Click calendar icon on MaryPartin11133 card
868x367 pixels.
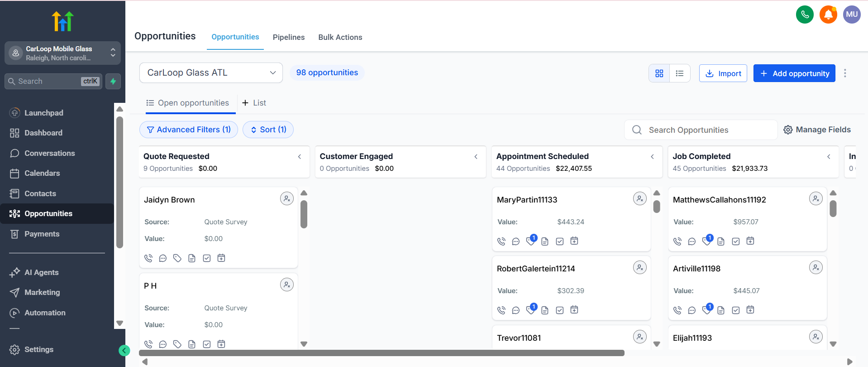pyautogui.click(x=574, y=241)
